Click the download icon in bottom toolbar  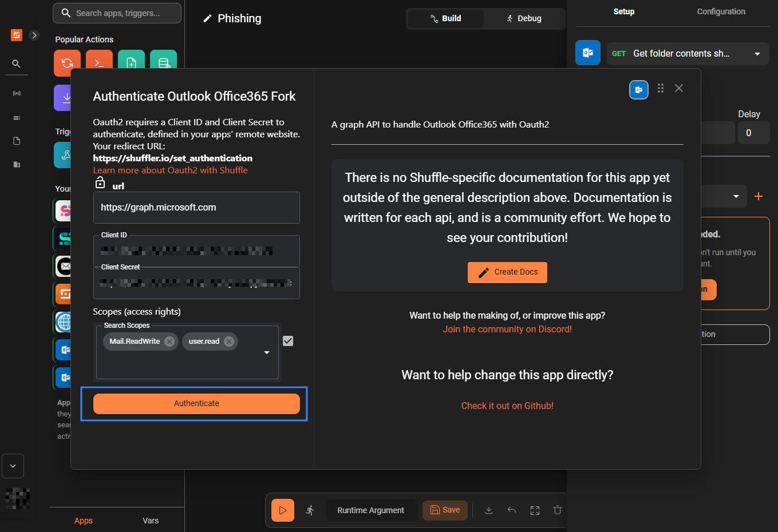pyautogui.click(x=489, y=510)
